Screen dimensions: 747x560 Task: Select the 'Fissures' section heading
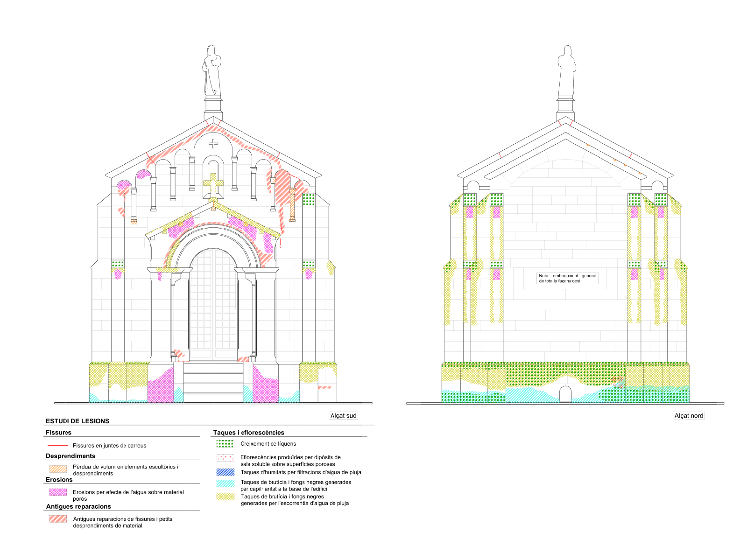pos(58,433)
